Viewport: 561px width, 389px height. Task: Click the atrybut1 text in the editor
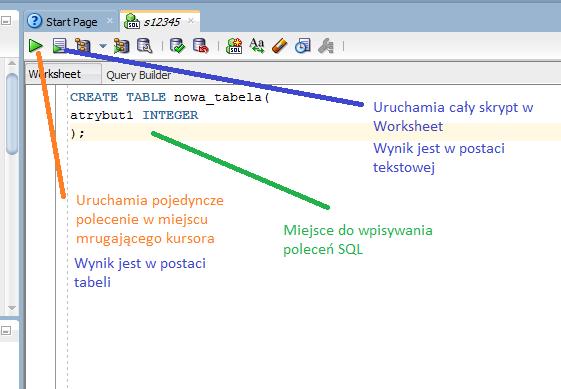click(102, 115)
